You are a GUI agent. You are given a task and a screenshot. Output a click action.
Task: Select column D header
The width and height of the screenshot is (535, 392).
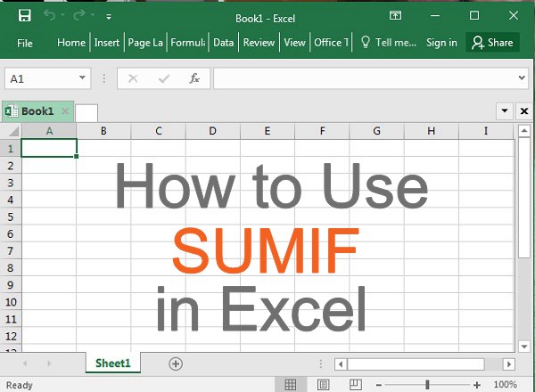pyautogui.click(x=212, y=131)
